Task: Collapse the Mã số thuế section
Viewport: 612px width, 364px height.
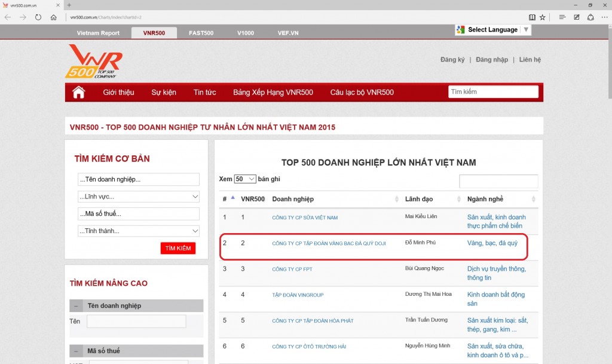Action: pyautogui.click(x=76, y=351)
